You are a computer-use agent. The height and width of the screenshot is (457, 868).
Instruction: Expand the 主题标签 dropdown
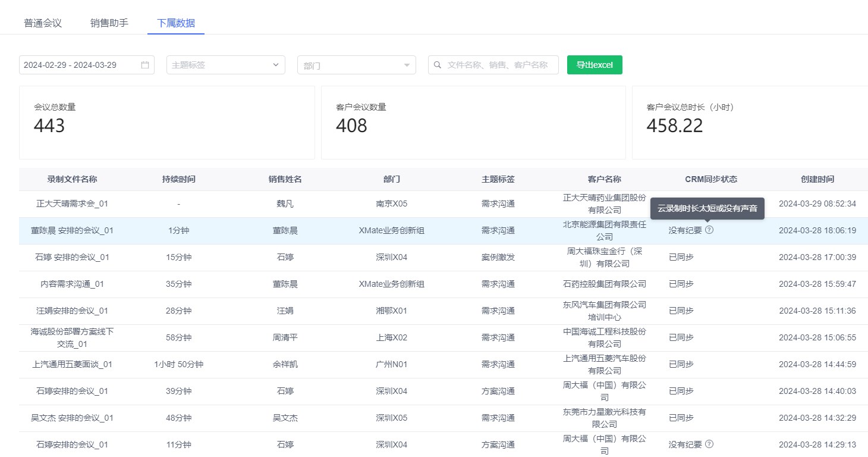point(226,65)
